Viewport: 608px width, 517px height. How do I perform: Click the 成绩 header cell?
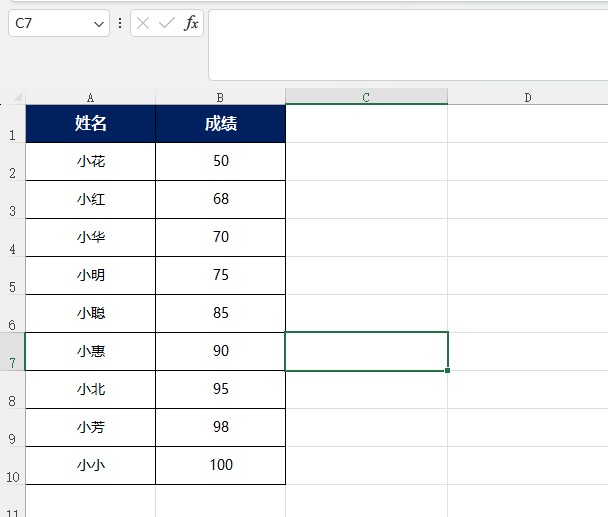(x=220, y=124)
